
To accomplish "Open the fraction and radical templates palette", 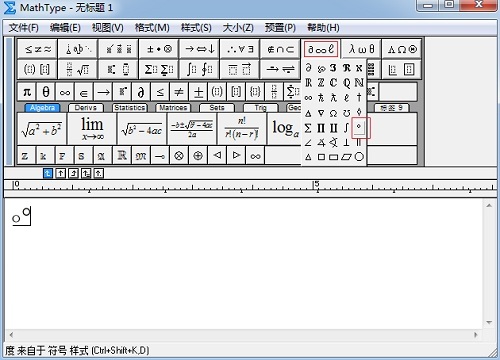I will 78,69.
